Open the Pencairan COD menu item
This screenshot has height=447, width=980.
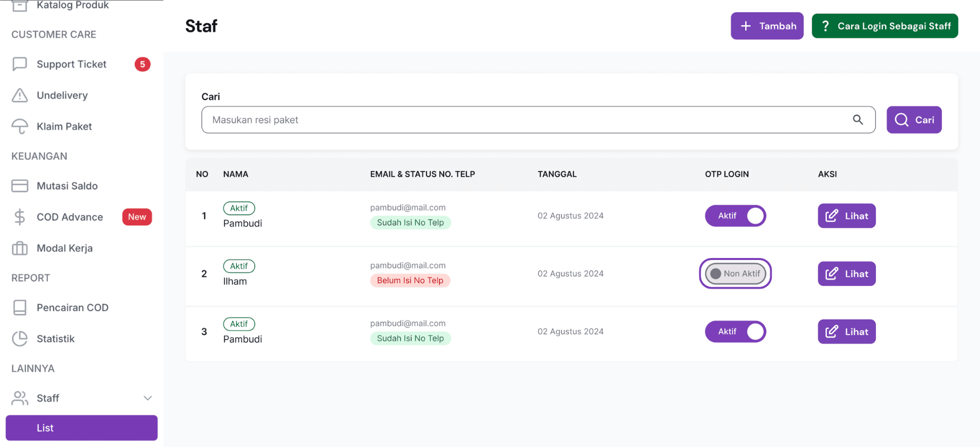pyautogui.click(x=72, y=308)
